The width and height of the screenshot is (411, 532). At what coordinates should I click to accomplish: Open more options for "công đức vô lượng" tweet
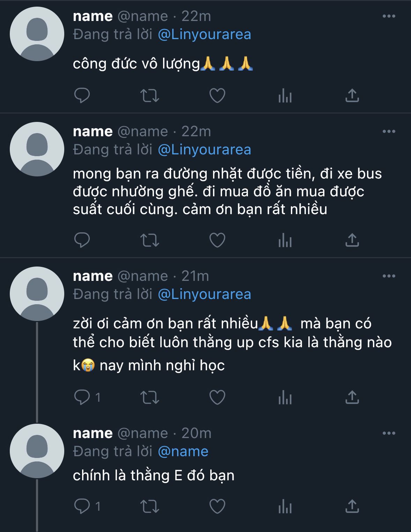coord(389,16)
